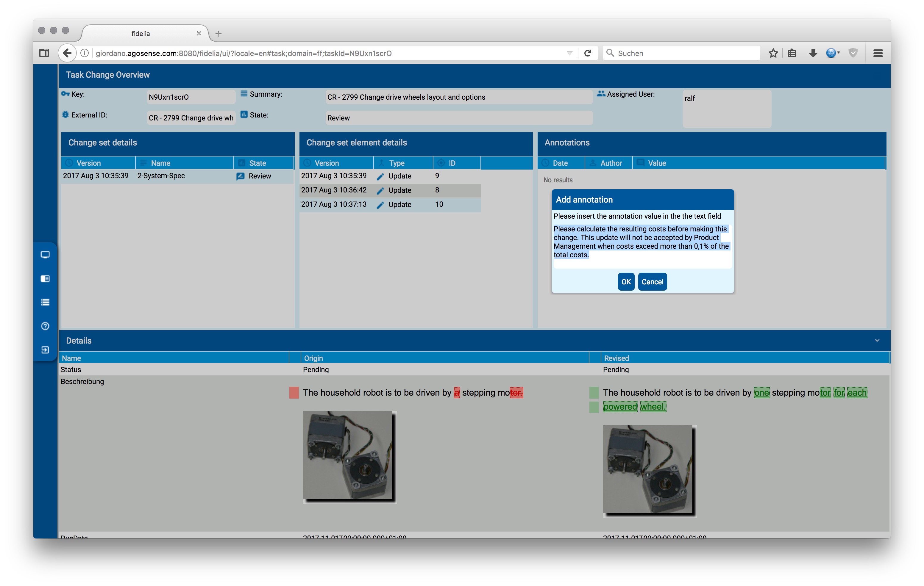
Task: Click the monitor icon in left sidebar
Action: click(45, 255)
